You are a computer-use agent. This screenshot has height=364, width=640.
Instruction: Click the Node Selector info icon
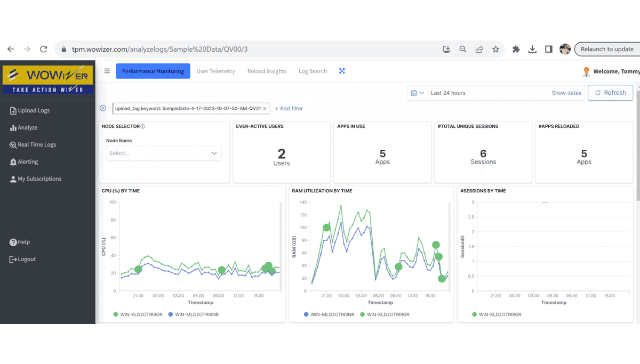(143, 127)
